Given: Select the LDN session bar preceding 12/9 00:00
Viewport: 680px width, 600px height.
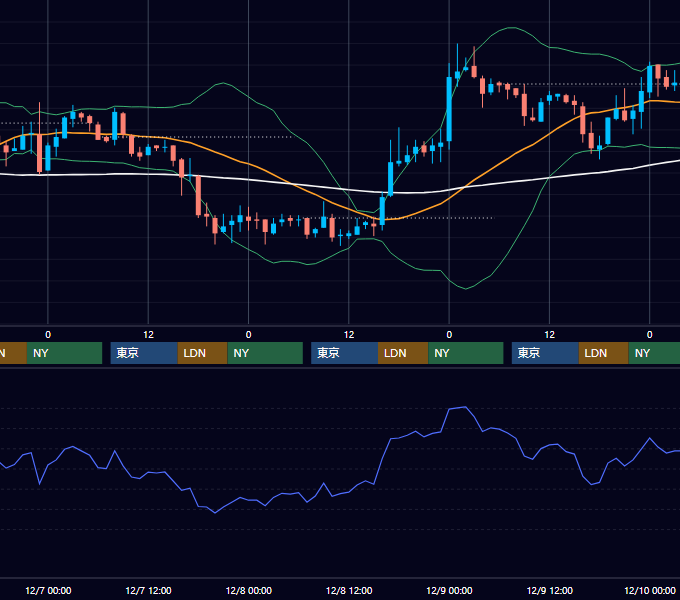Looking at the screenshot, I should pos(403,353).
